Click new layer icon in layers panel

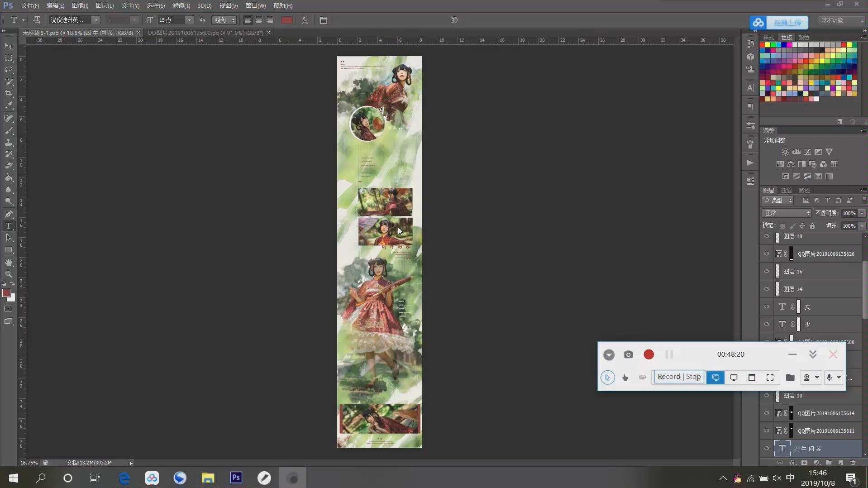tap(840, 463)
